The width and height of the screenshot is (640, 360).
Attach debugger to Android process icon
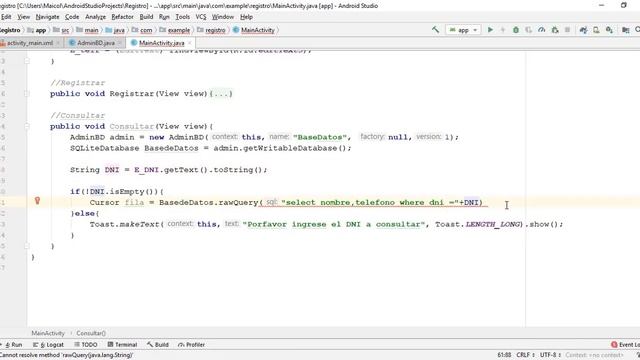555,30
